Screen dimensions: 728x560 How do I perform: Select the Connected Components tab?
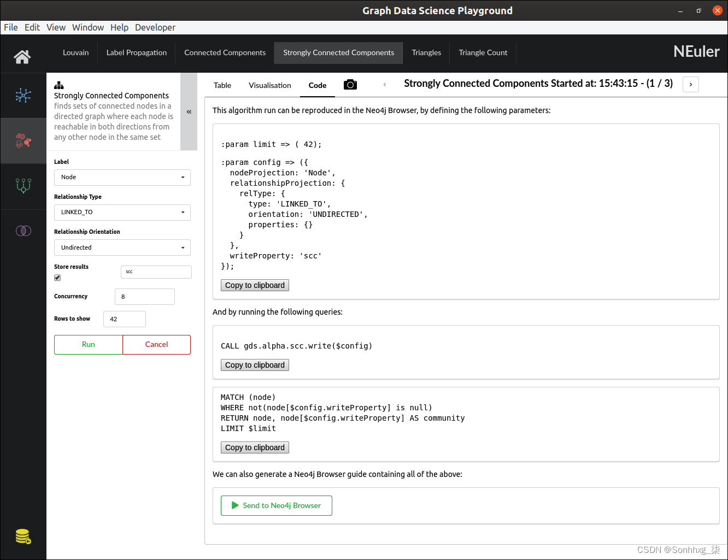click(x=225, y=53)
